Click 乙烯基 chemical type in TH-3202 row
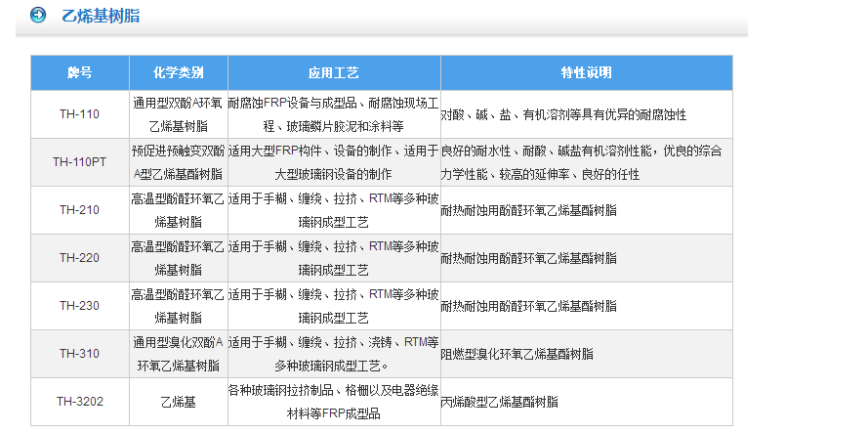Viewport: 868px width, 433px height. tap(179, 402)
